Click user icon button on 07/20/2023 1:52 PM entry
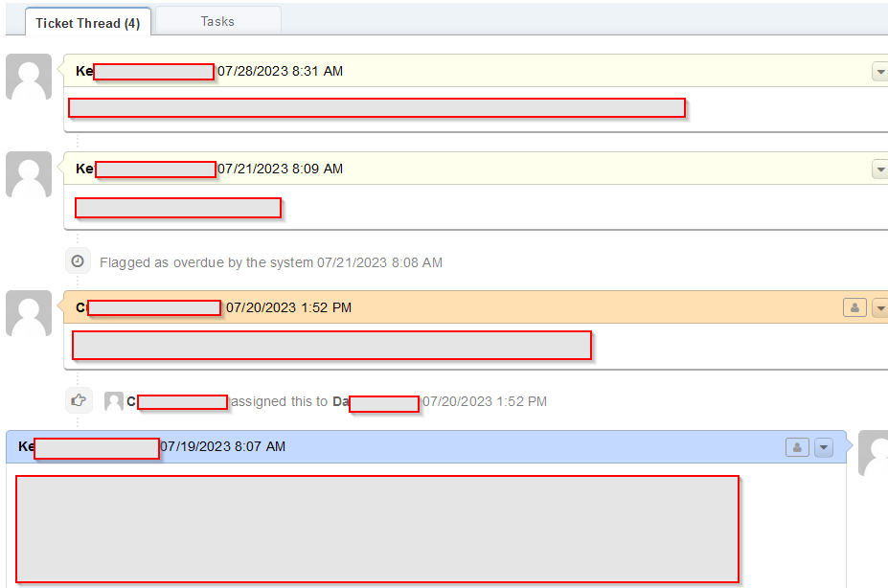This screenshot has height=588, width=888. pos(854,308)
